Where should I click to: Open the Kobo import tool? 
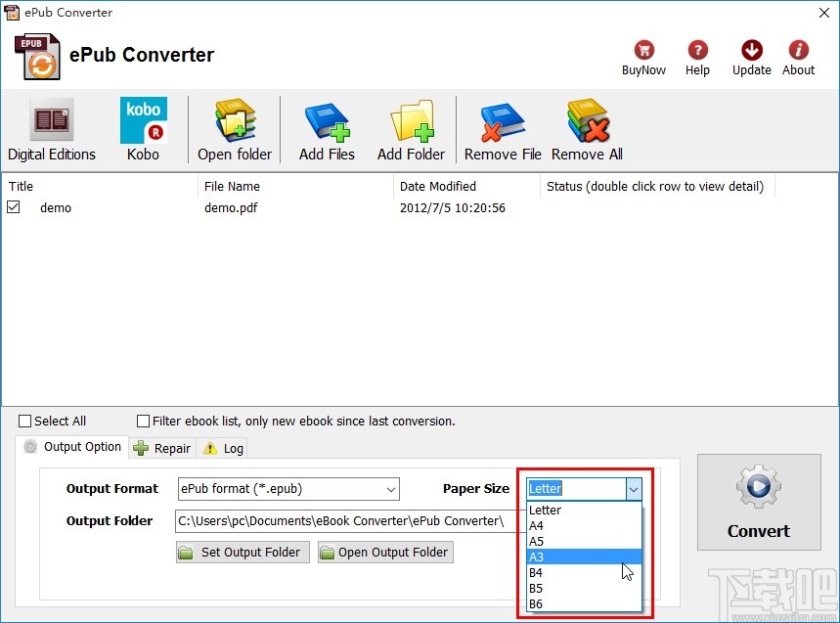coord(143,130)
